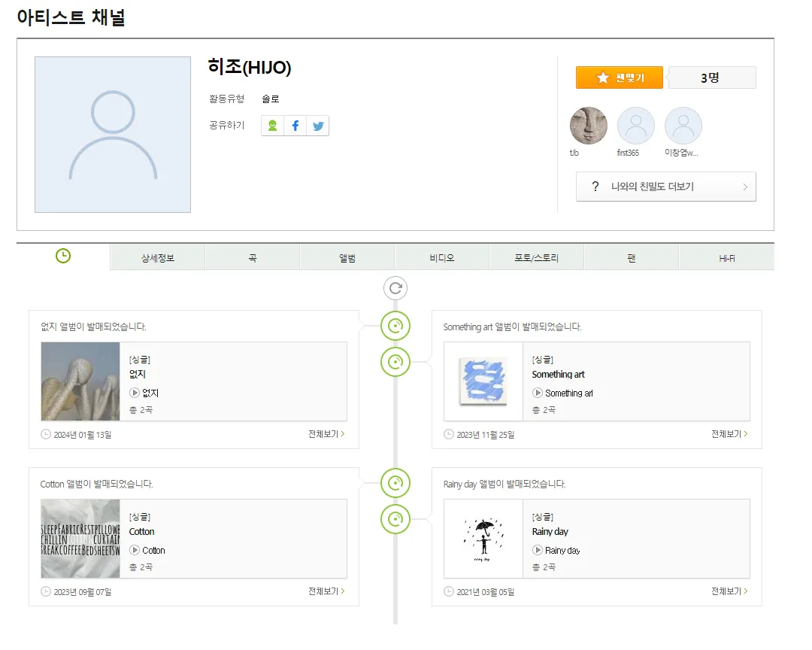The height and width of the screenshot is (650, 812).
Task: Click the green messenger share icon
Action: (x=271, y=126)
